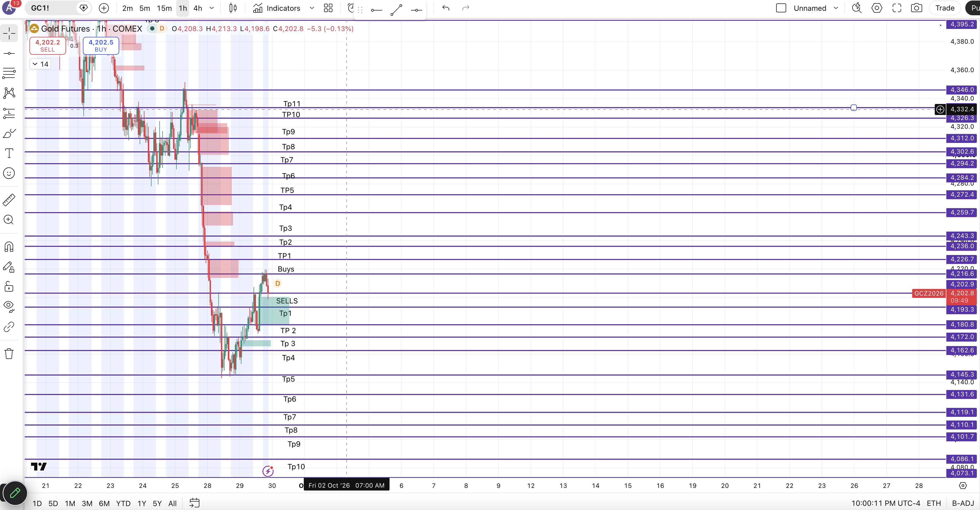Screen dimensions: 980x510
Task: Open Indicators dialog
Action: (x=277, y=8)
